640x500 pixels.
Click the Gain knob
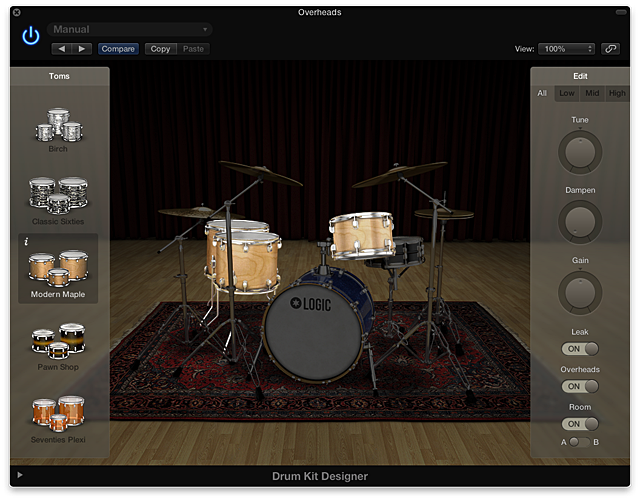[580, 293]
